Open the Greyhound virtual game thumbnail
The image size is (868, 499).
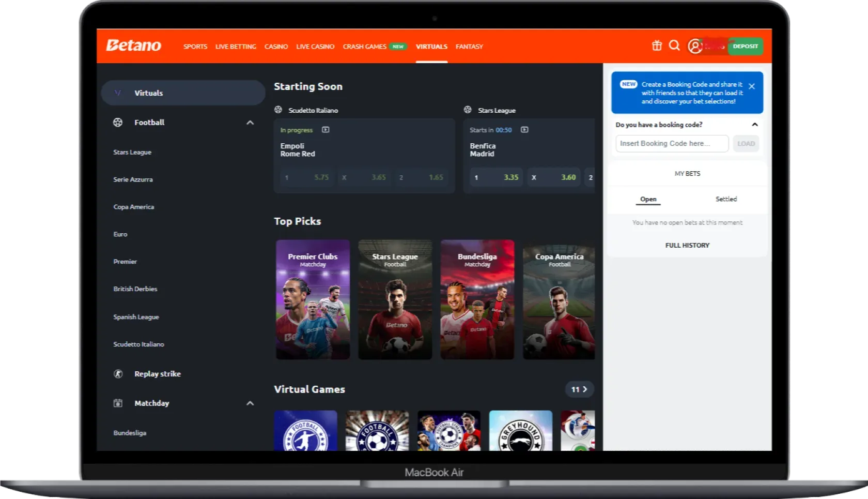[521, 431]
